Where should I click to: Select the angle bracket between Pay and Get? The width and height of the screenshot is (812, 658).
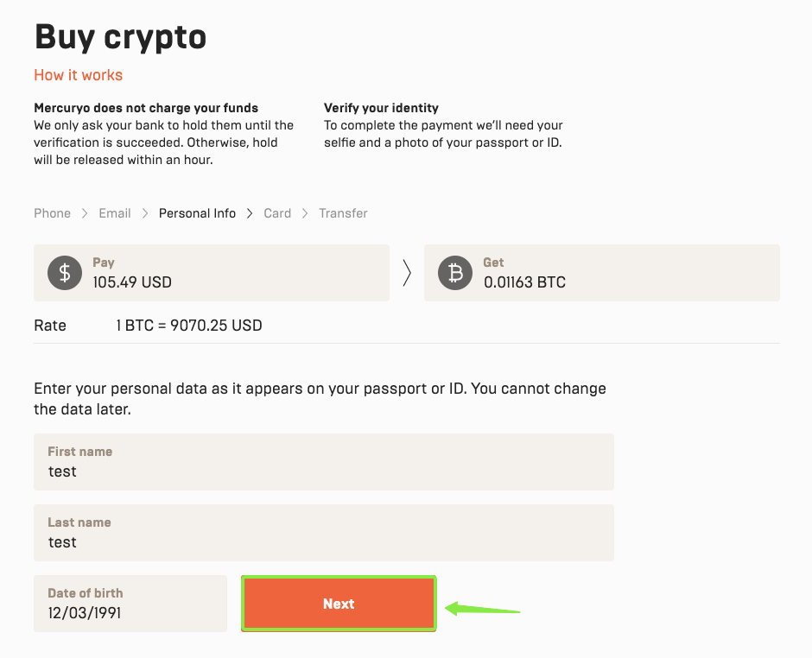(406, 273)
